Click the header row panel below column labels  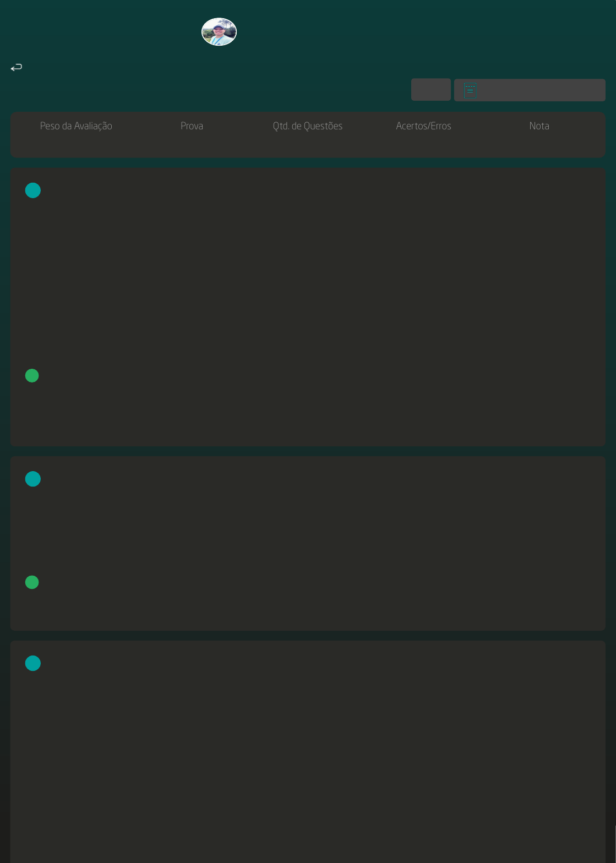pyautogui.click(x=308, y=145)
